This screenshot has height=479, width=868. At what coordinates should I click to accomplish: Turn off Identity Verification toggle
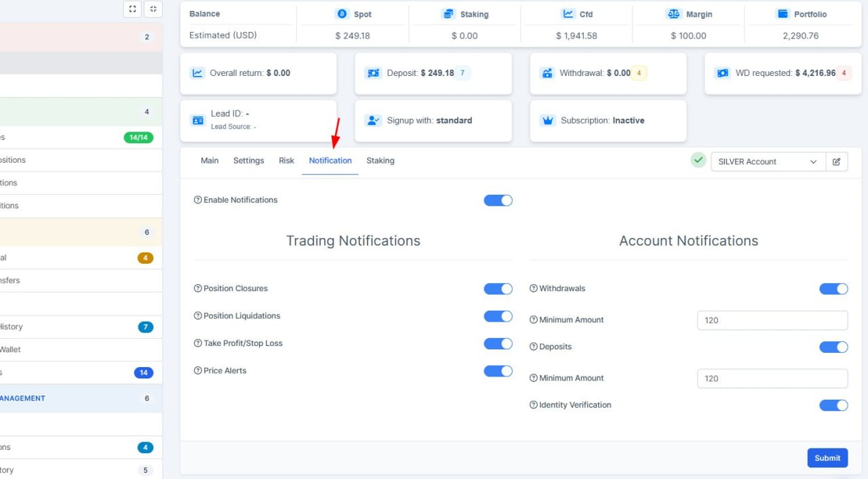coord(833,405)
